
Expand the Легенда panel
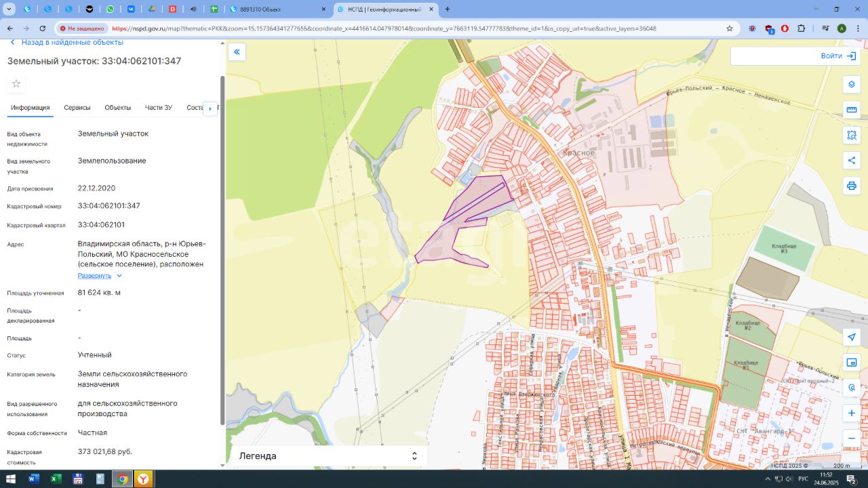click(414, 456)
